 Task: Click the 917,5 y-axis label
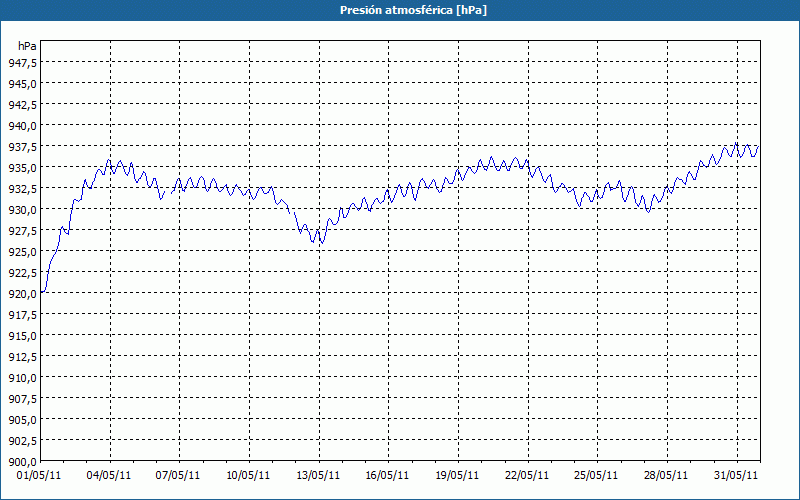(x=22, y=315)
